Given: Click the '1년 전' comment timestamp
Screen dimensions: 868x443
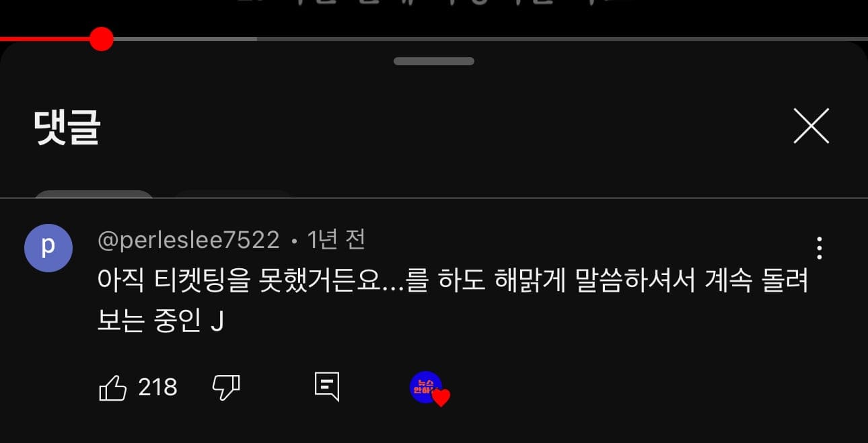Looking at the screenshot, I should point(336,240).
